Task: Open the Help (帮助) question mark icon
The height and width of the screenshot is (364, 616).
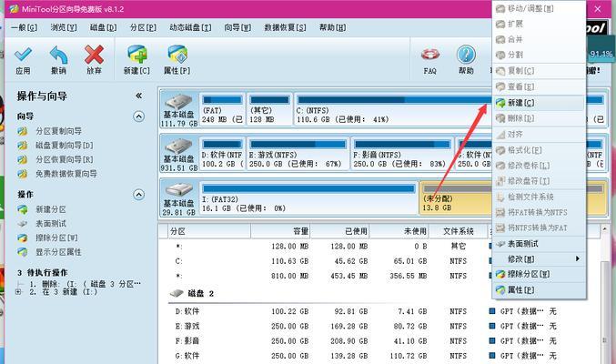Action: coord(466,55)
